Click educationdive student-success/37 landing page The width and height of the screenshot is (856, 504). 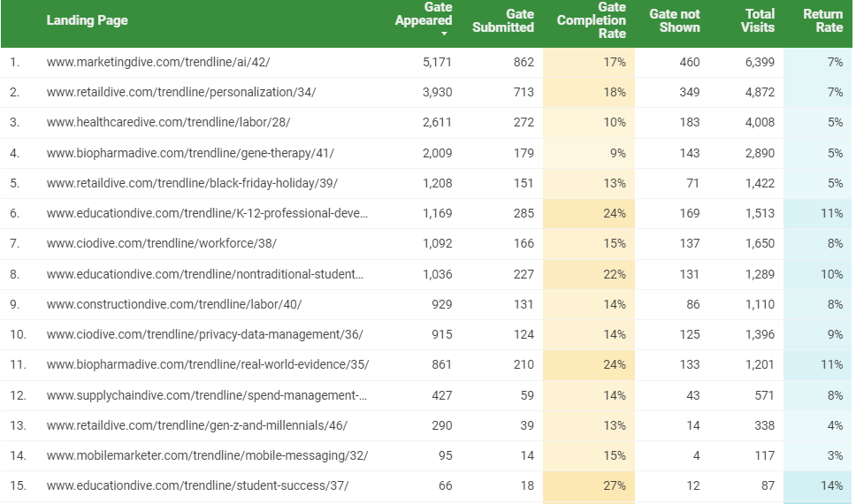point(197,485)
